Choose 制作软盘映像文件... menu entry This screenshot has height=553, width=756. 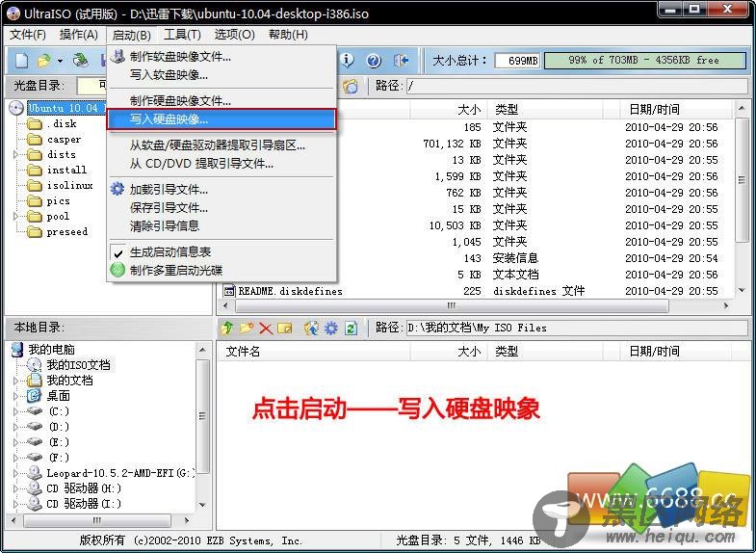(222, 57)
